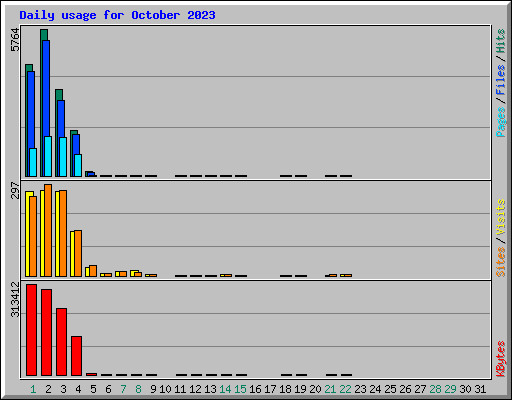Click the cyan Pages bar for day 4
512x400 pixels.
click(78, 165)
